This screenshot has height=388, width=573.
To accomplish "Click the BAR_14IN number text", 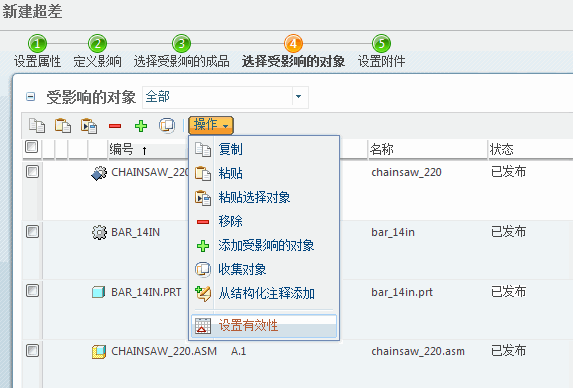I will [x=136, y=232].
